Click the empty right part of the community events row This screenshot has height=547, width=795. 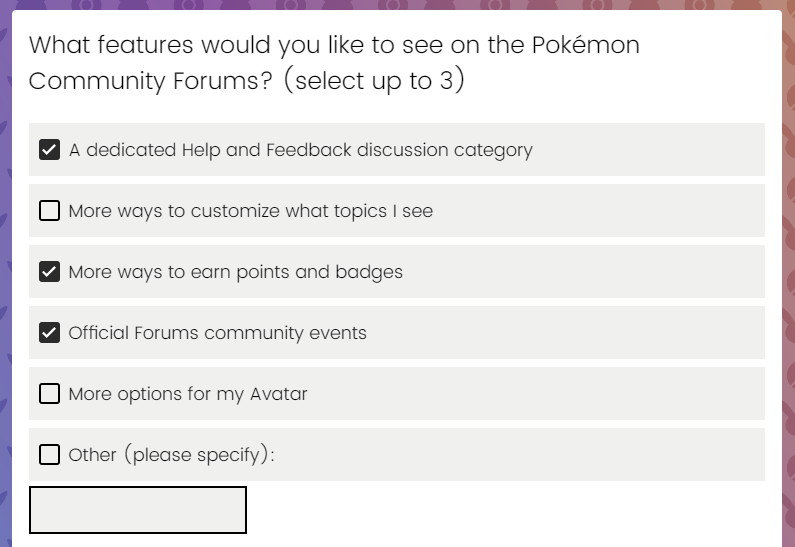click(565, 333)
